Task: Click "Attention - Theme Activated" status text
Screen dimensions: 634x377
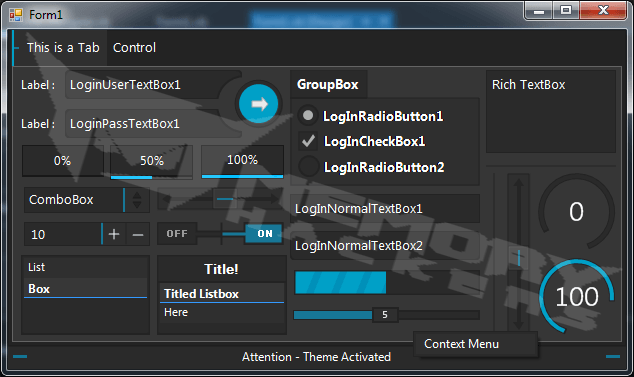Action: pos(316,357)
